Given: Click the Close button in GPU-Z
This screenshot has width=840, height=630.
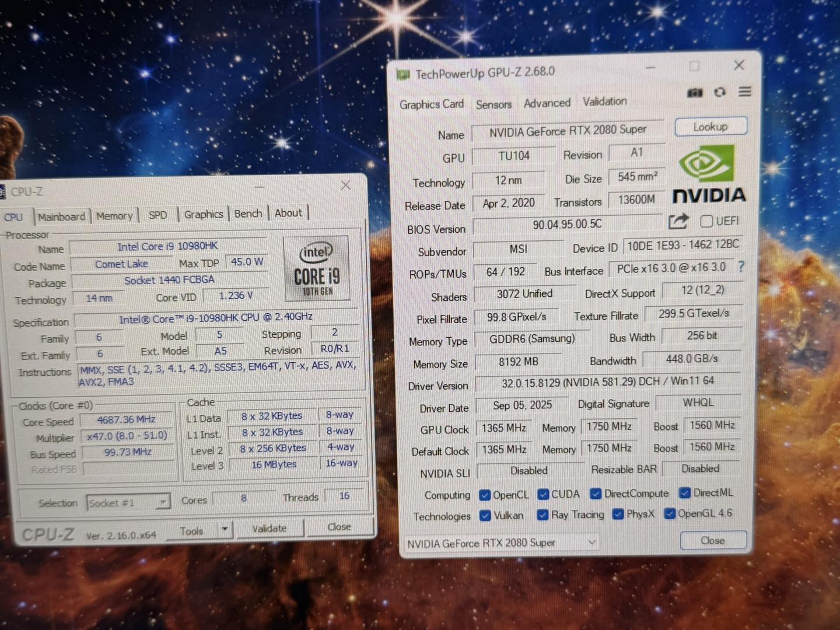Looking at the screenshot, I should [x=713, y=541].
